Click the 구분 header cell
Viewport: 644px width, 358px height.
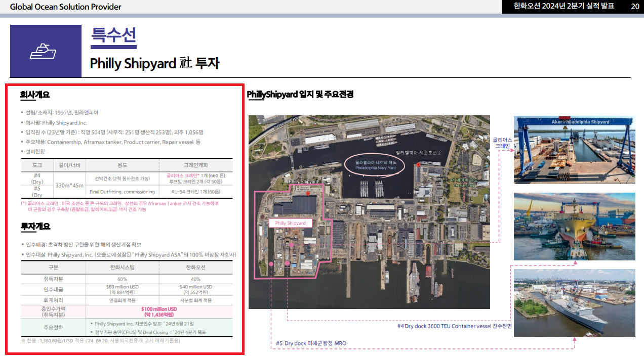53,266
